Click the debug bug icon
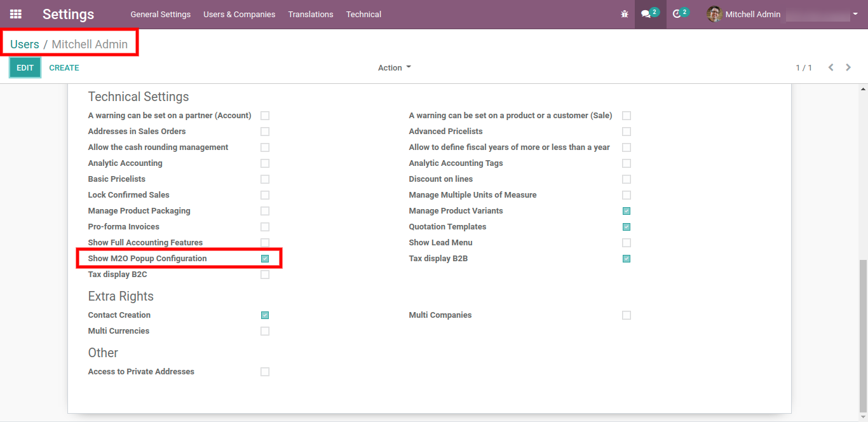This screenshot has width=868, height=422. point(624,14)
